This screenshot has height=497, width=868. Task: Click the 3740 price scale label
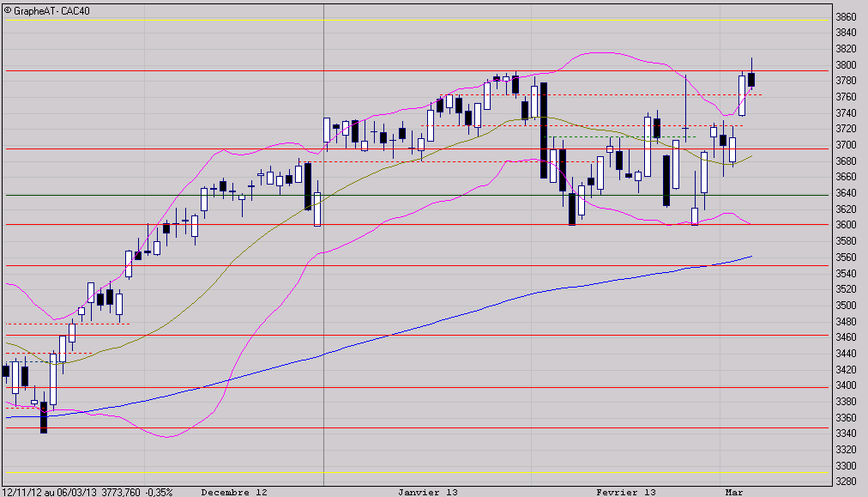point(846,113)
